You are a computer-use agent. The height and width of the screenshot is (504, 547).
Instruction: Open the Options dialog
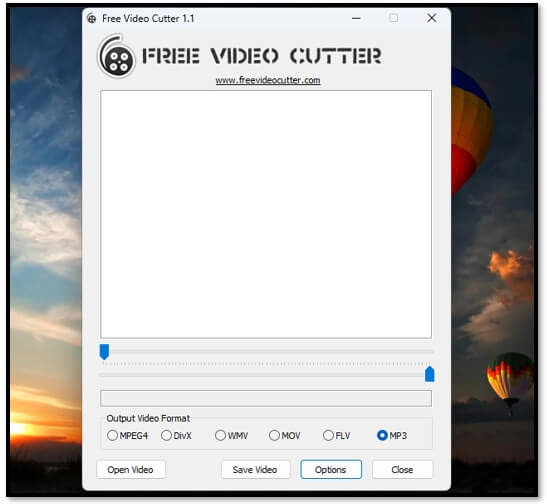331,469
